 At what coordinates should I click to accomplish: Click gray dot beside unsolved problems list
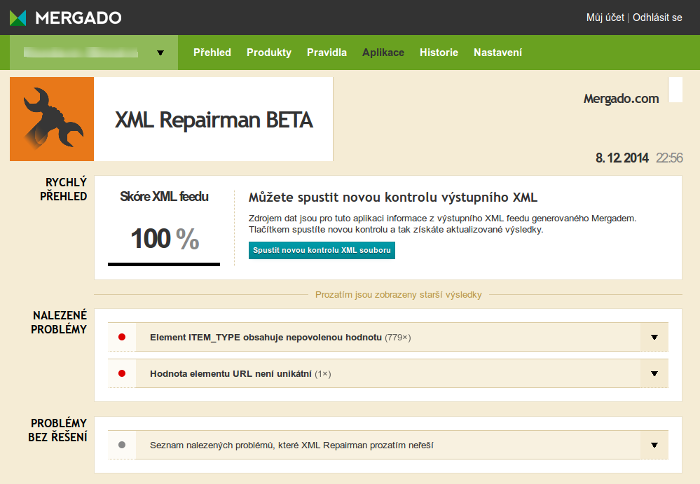121,445
